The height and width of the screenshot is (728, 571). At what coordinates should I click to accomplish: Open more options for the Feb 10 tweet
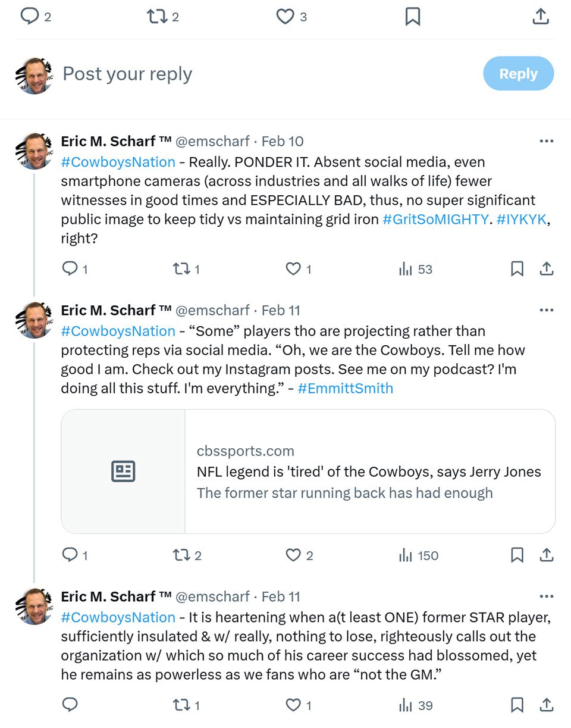546,141
